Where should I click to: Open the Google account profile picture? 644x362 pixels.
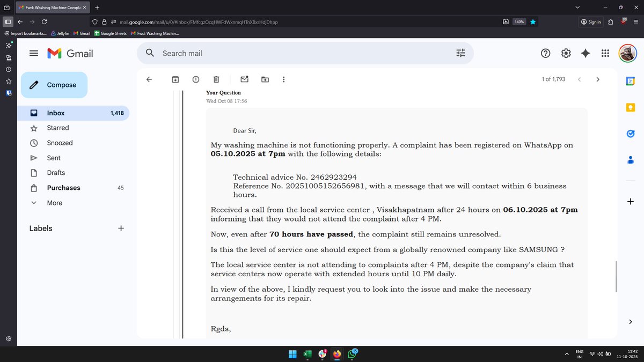628,53
